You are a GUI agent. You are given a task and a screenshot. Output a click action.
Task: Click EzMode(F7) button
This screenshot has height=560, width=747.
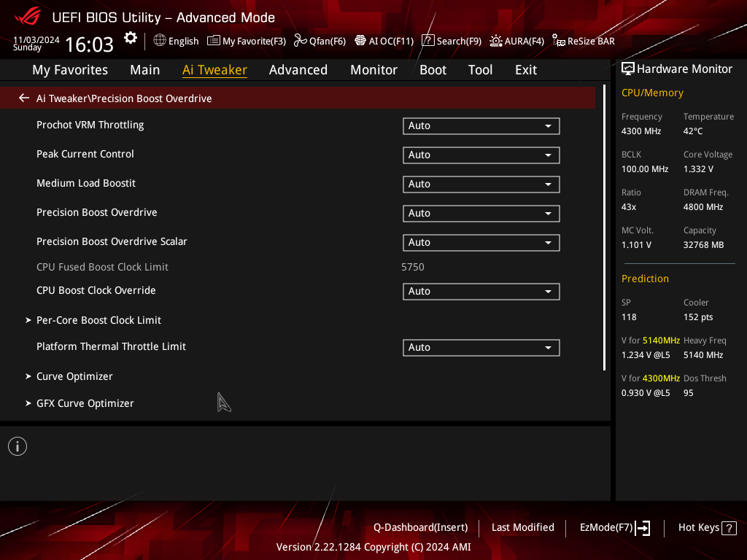(x=614, y=528)
